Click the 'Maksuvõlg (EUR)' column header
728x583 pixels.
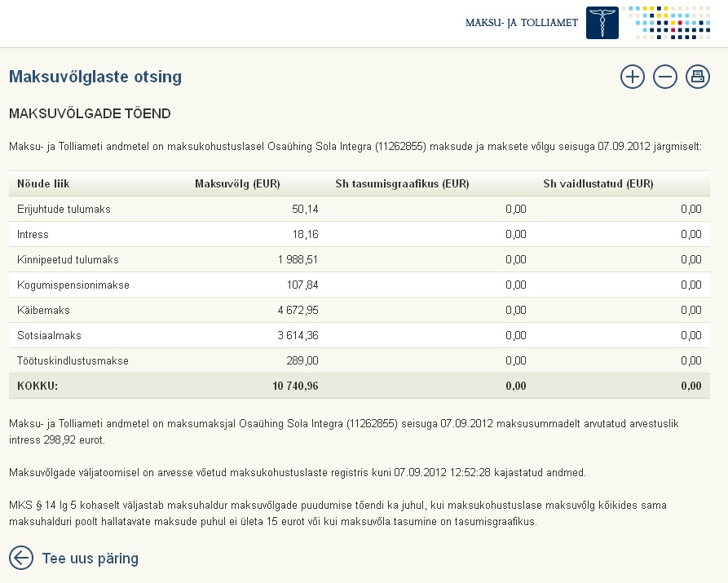click(237, 184)
